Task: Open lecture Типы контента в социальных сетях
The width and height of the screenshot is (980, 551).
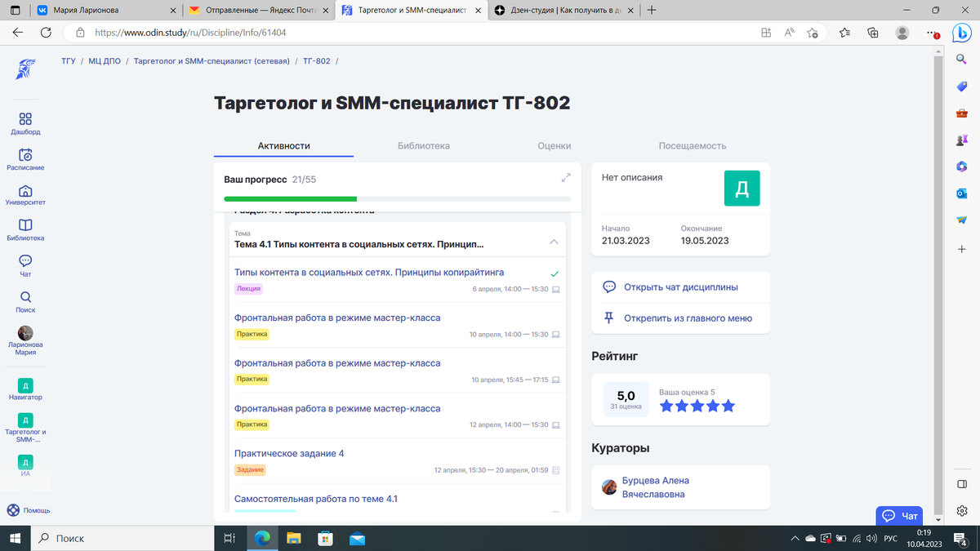Action: (369, 272)
